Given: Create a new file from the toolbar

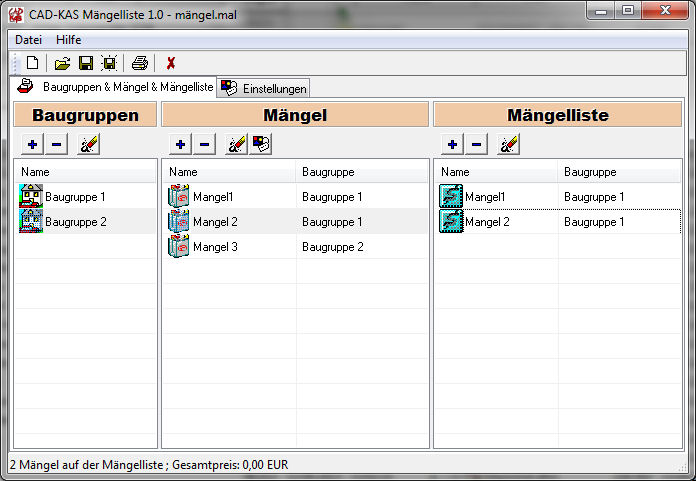Looking at the screenshot, I should 32,63.
